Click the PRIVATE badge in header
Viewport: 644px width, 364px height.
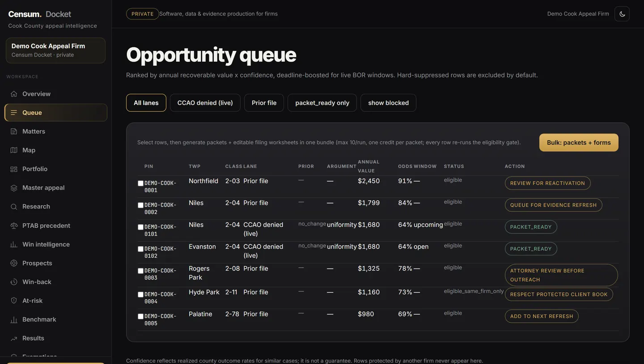click(143, 14)
